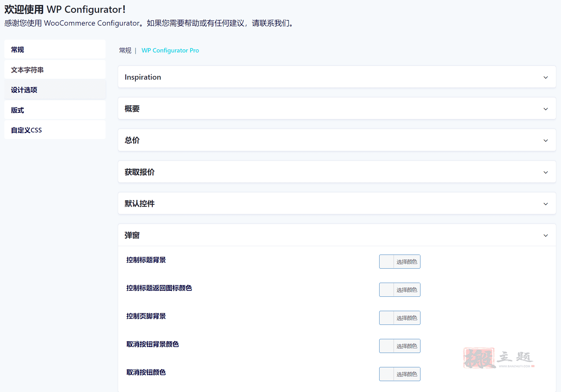Click 选择颜色 button for 控制标题背景
Viewport: 561px width, 392px height.
[x=407, y=262]
